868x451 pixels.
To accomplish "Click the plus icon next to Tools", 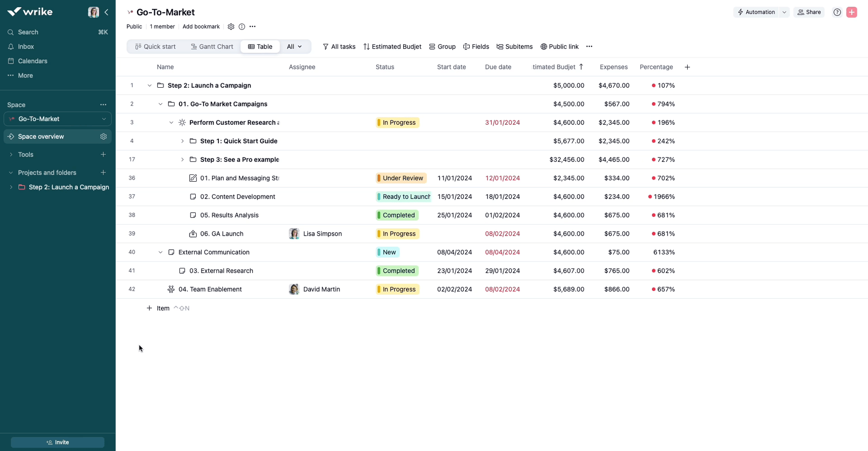I will point(103,155).
